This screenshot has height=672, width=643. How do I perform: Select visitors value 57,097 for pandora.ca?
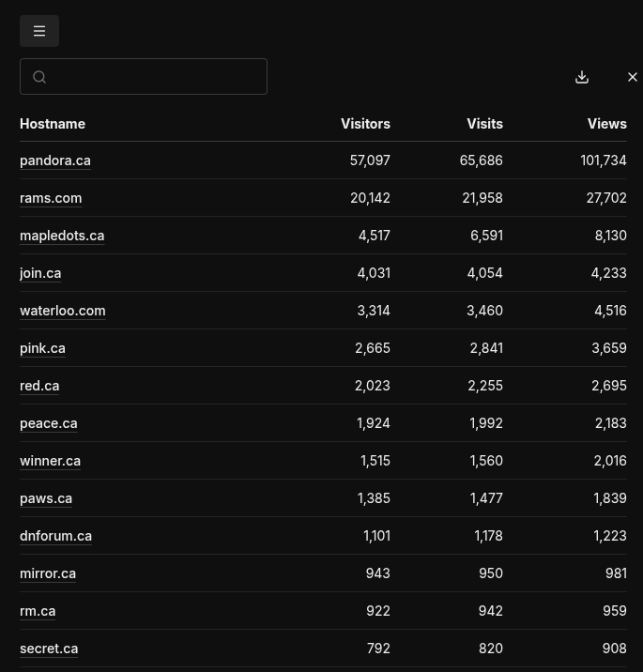(370, 160)
